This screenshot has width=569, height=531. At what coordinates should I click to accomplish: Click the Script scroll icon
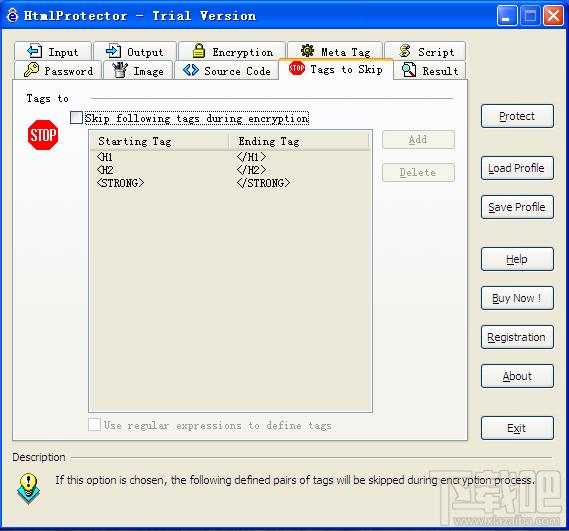[405, 51]
